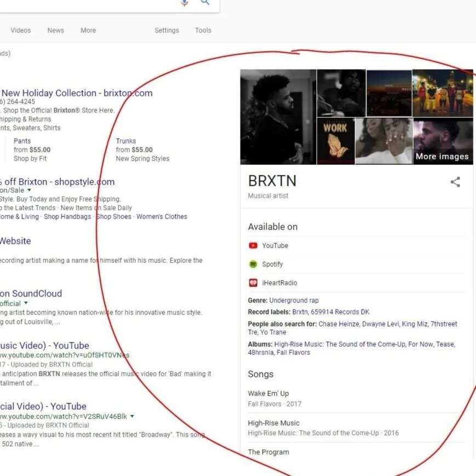Open the search Settings menu
Image resolution: width=476 pixels, height=476 pixels.
coord(167,30)
